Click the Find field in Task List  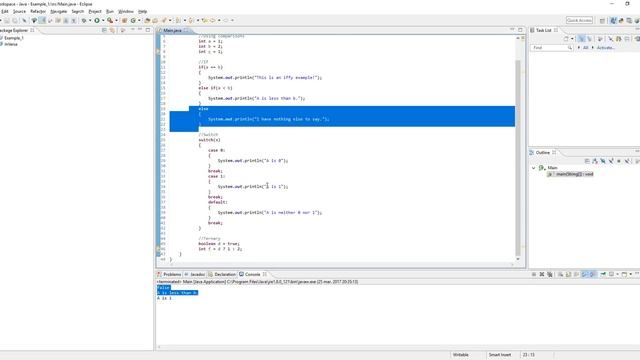pyautogui.click(x=551, y=48)
